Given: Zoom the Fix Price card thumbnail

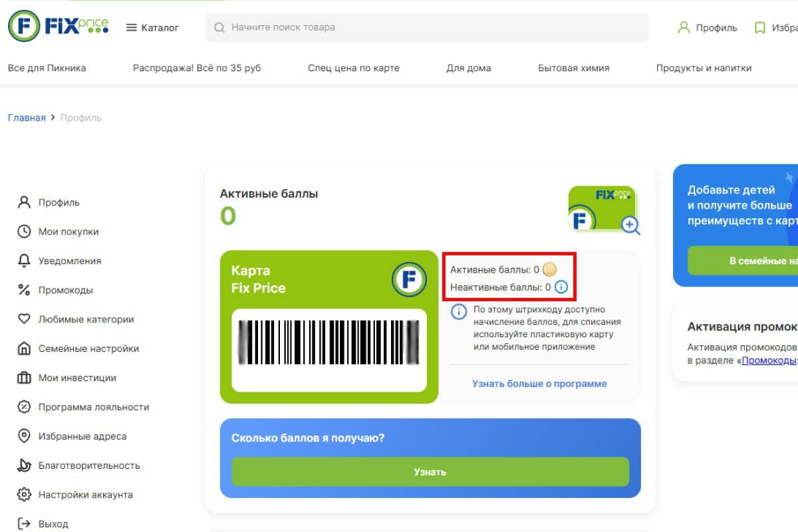Looking at the screenshot, I should [x=630, y=225].
